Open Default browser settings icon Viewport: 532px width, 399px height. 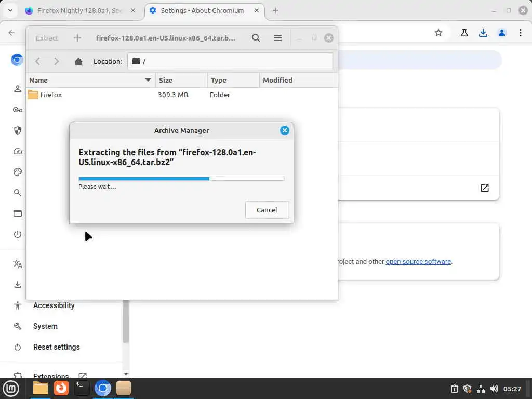coord(18,214)
